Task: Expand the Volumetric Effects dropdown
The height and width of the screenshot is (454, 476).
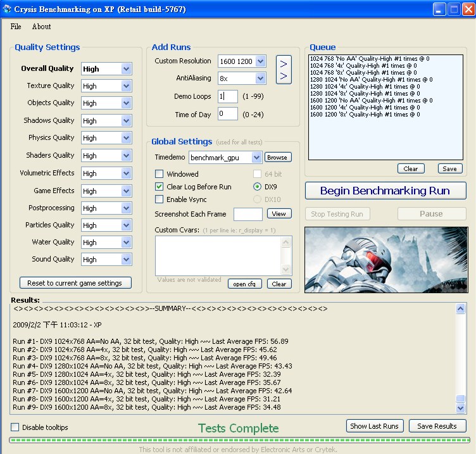Action: tap(127, 173)
